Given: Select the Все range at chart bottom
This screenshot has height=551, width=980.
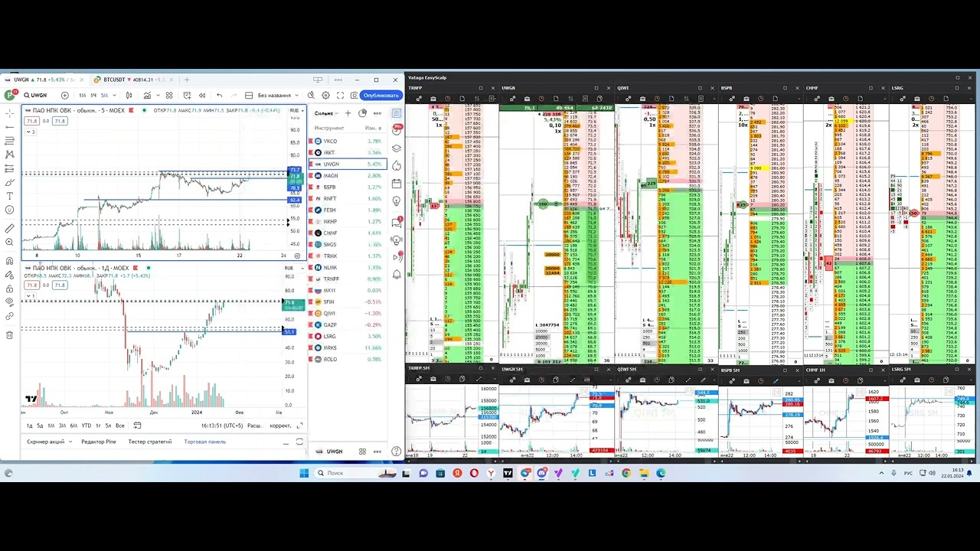Looking at the screenshot, I should pos(120,425).
